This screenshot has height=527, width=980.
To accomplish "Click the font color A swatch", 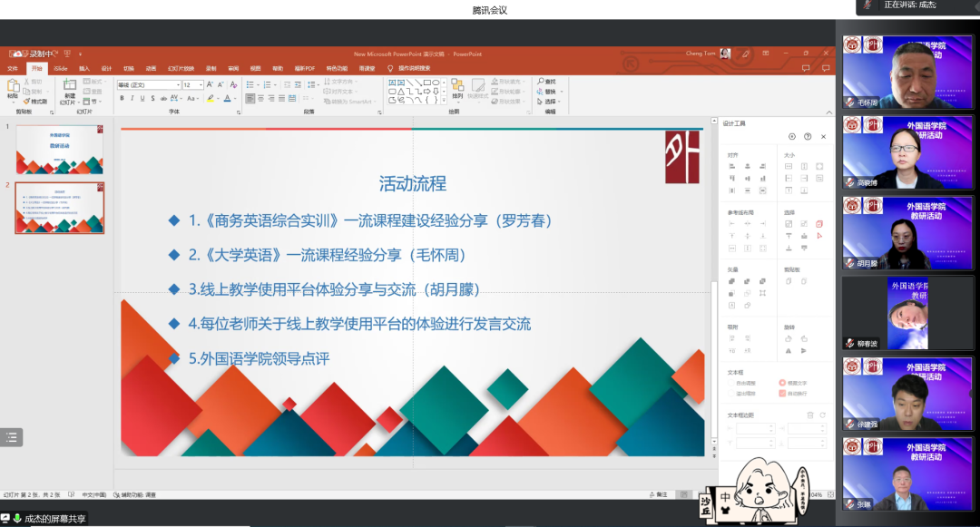I will 228,99.
